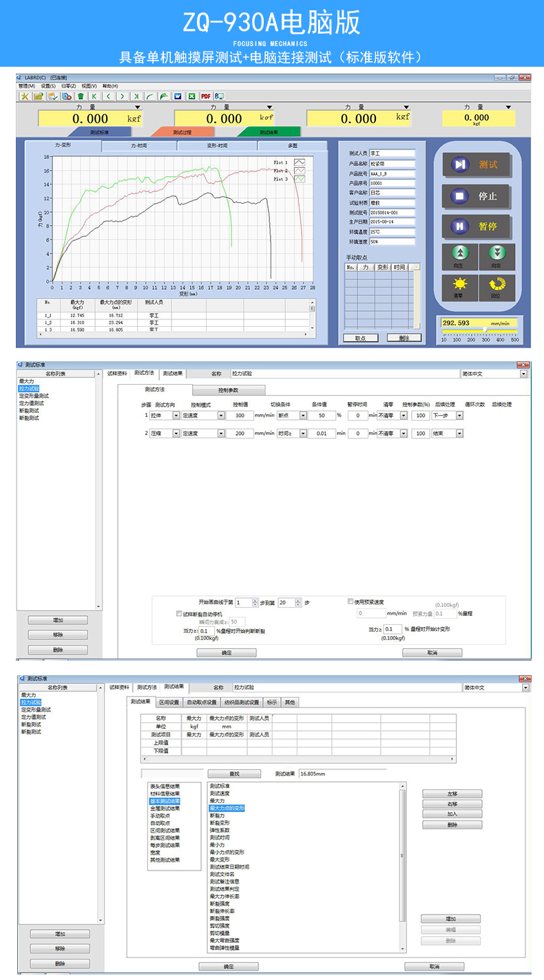
Task: Open the 控制参数 tab
Action: click(228, 390)
